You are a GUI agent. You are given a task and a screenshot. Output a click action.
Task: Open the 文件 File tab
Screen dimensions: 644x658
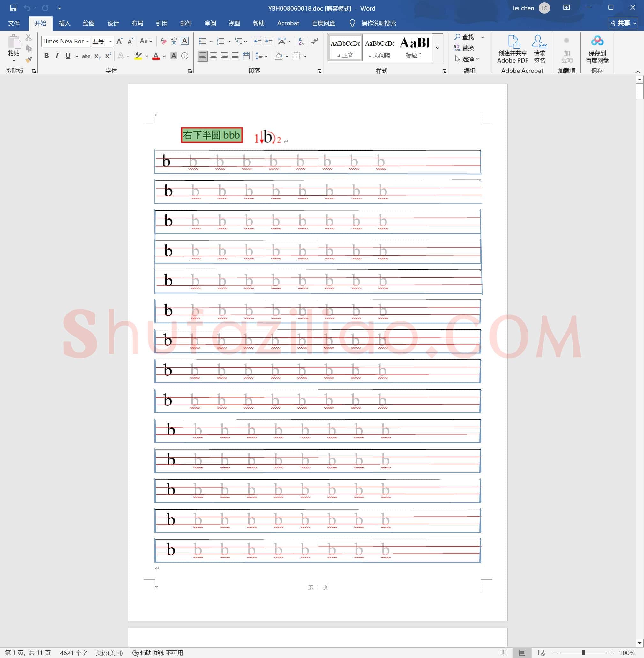coord(14,23)
